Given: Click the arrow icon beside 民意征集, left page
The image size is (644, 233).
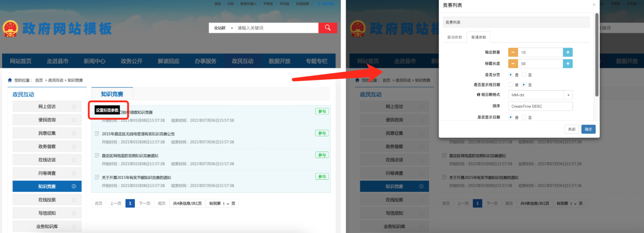Looking at the screenshot, I should [74, 133].
